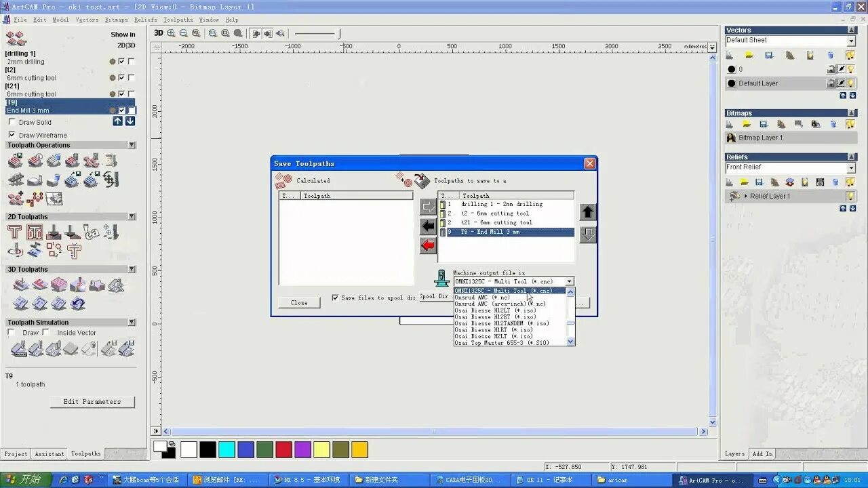
Task: Open the Vectors menu
Action: click(87, 20)
